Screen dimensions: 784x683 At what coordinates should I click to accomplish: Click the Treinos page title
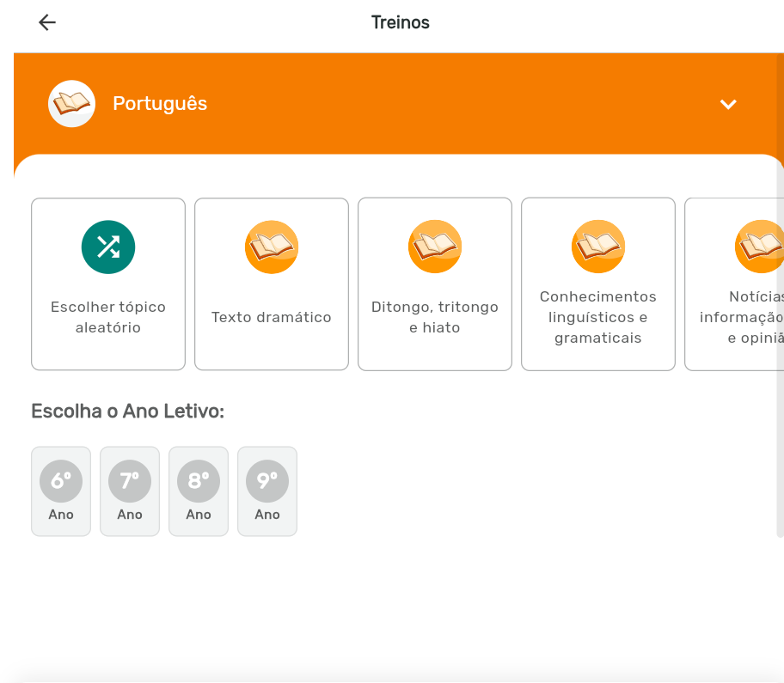pos(400,23)
